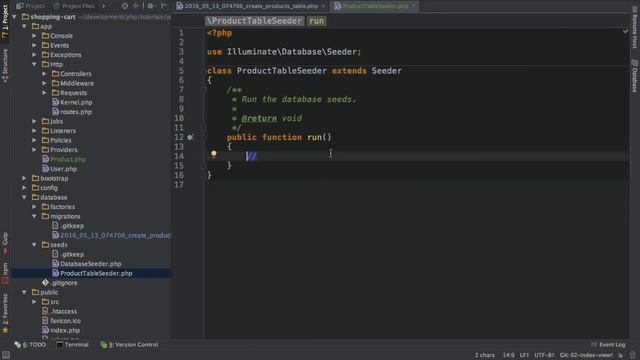Open index.php in public folder
Screen dimensions: 640x360
pos(65,330)
